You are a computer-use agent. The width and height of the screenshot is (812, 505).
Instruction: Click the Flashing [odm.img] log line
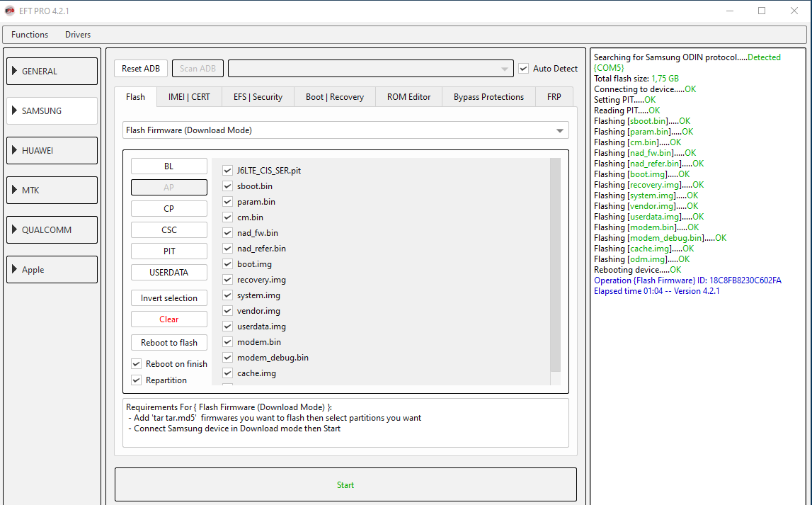642,259
